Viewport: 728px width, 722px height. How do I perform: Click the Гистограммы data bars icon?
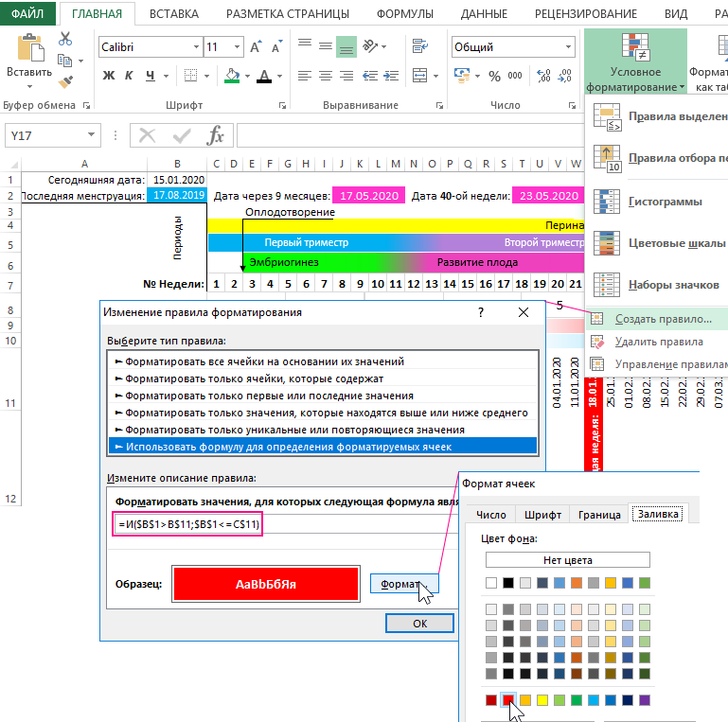tap(606, 202)
